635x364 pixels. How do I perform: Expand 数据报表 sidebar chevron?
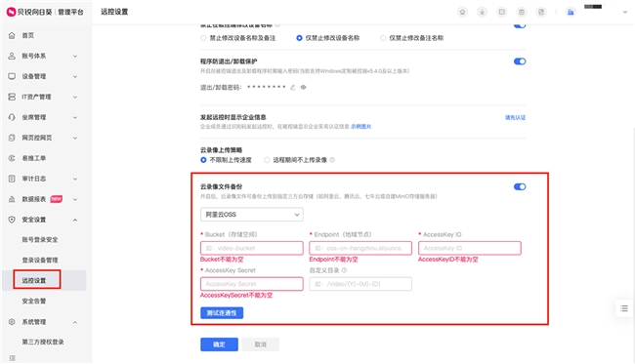tap(75, 199)
